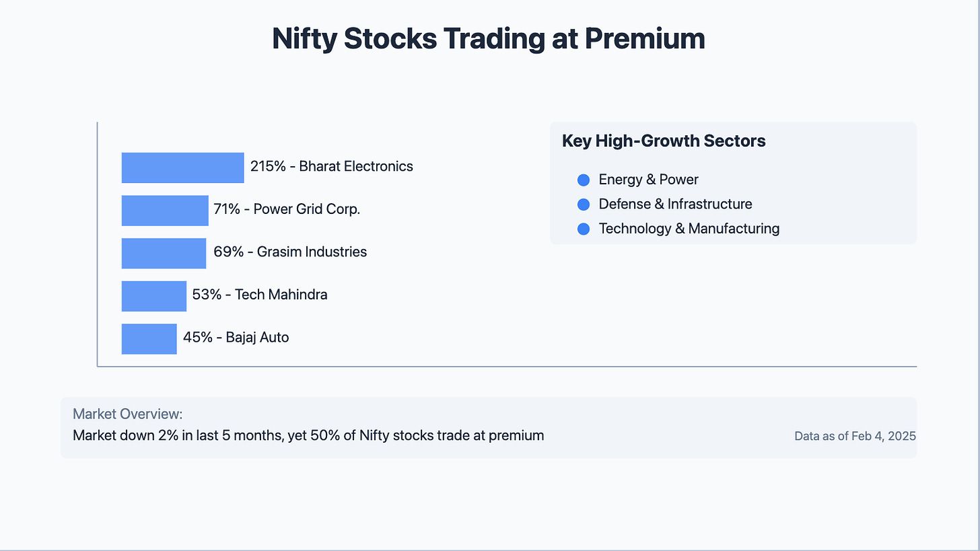Select the "Energy & Power" sector text
This screenshot has width=980, height=551.
tap(648, 180)
